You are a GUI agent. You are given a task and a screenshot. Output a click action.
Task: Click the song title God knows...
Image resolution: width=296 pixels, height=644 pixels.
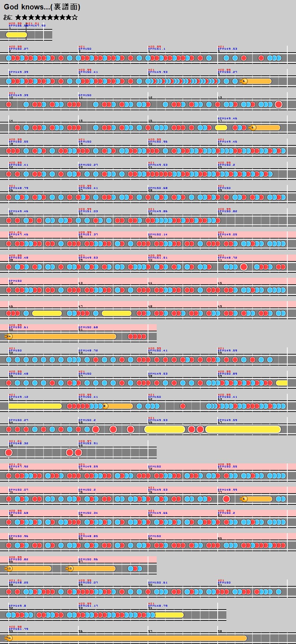tap(42, 7)
